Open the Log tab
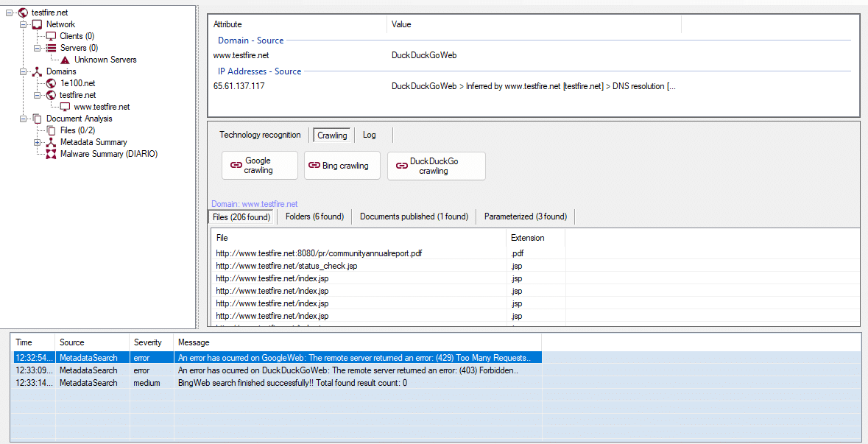 pyautogui.click(x=369, y=135)
